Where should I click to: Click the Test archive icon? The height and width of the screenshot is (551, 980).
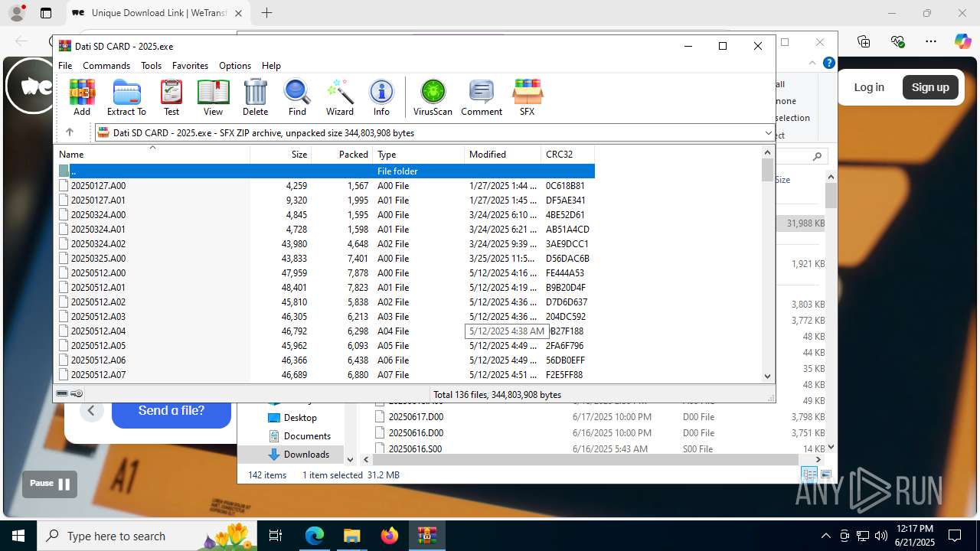(x=171, y=97)
